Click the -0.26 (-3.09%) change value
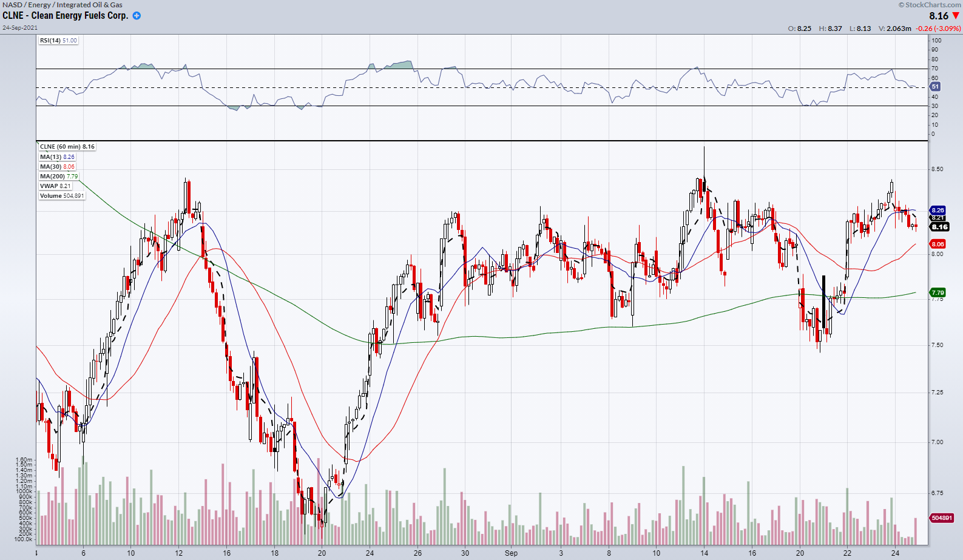Screen dimensions: 963x560 click(939, 29)
